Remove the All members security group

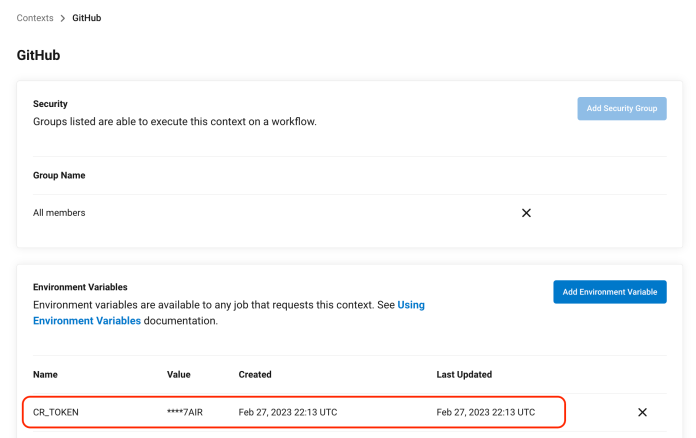[526, 213]
